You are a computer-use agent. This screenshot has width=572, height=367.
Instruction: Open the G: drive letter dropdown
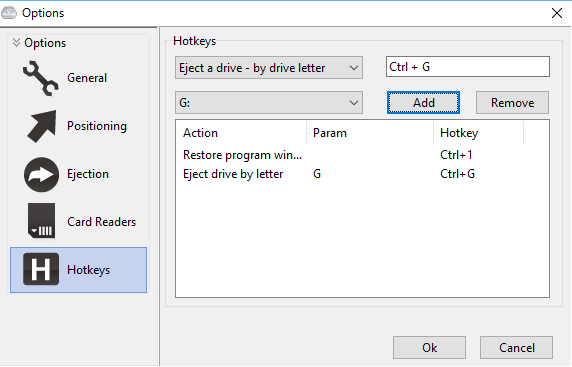[x=269, y=103]
